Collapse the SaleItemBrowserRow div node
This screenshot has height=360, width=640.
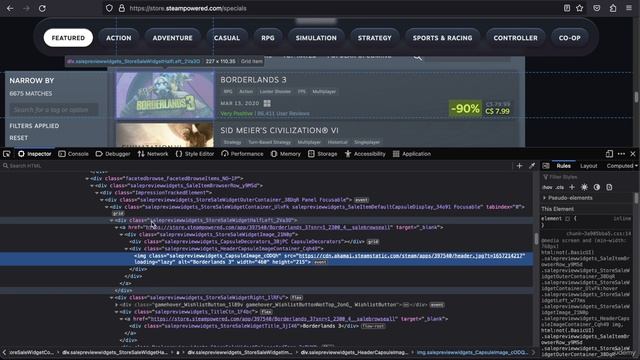92,186
